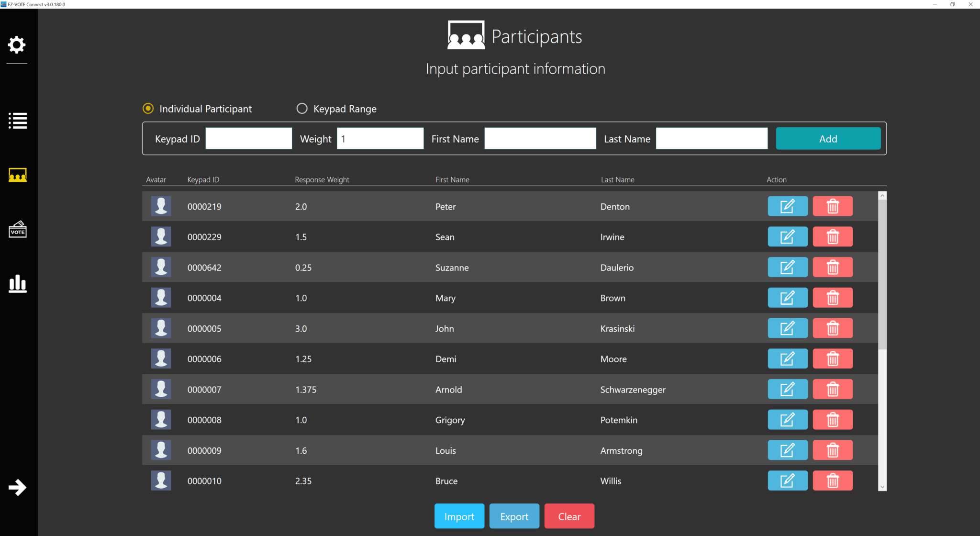This screenshot has height=536, width=980.
Task: Select the Individual Participant option
Action: [x=148, y=109]
